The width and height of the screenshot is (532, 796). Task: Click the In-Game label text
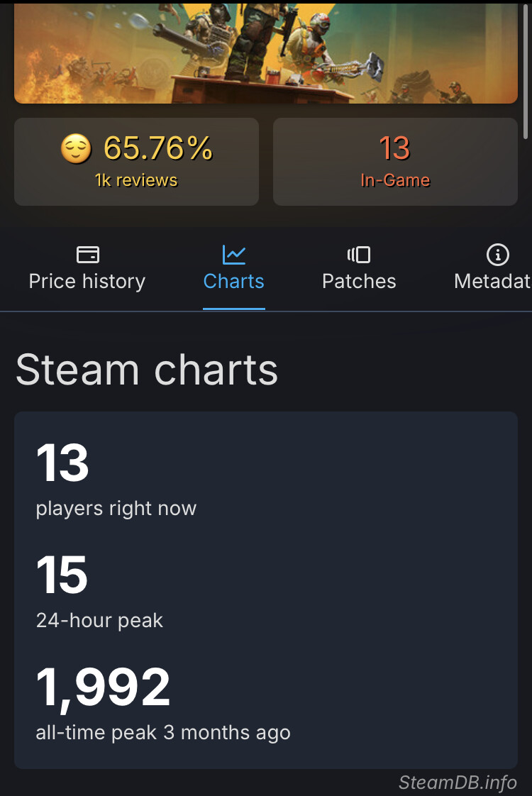[395, 180]
